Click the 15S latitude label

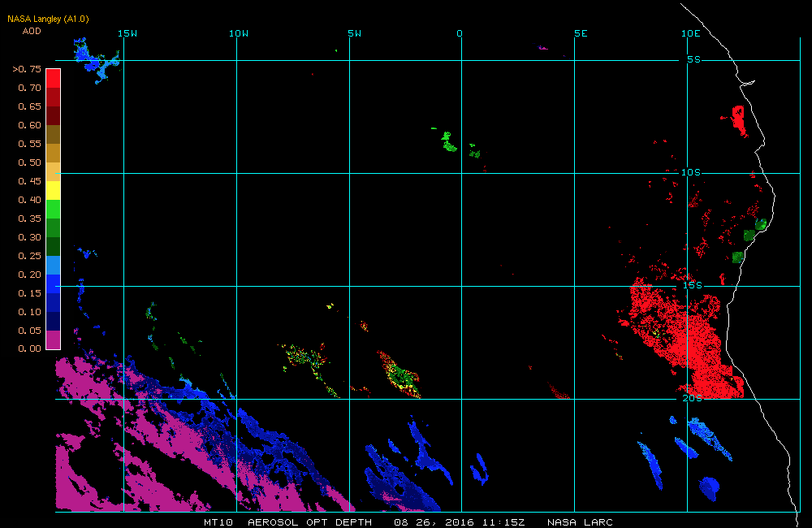(x=693, y=285)
